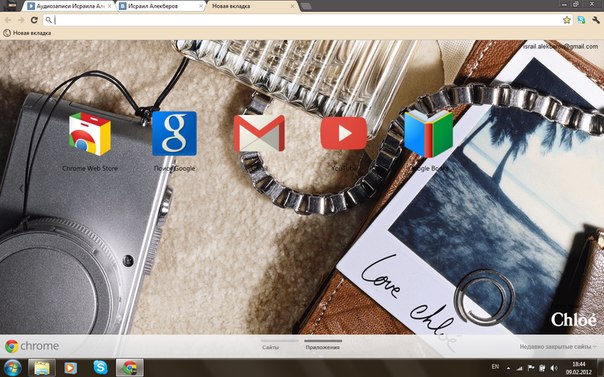Screen dimensions: 604x377
Task: Focus the address bar search field
Action: (303, 20)
